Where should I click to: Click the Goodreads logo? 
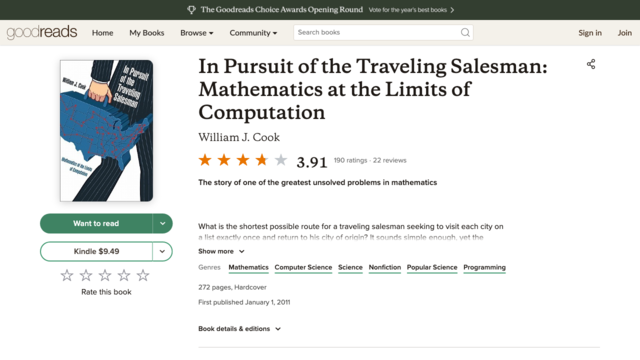[42, 32]
